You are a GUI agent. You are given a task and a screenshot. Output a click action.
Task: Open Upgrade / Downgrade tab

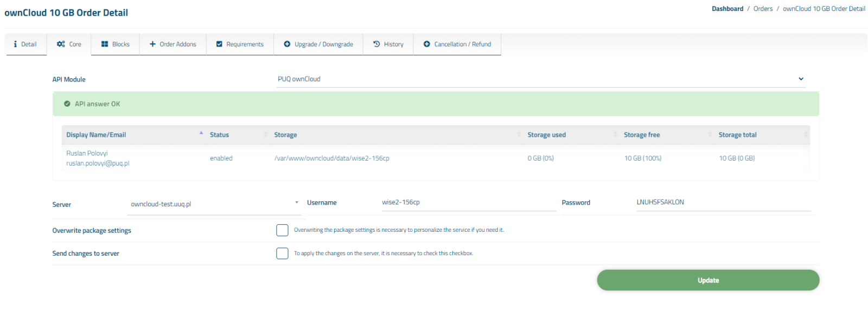click(318, 45)
